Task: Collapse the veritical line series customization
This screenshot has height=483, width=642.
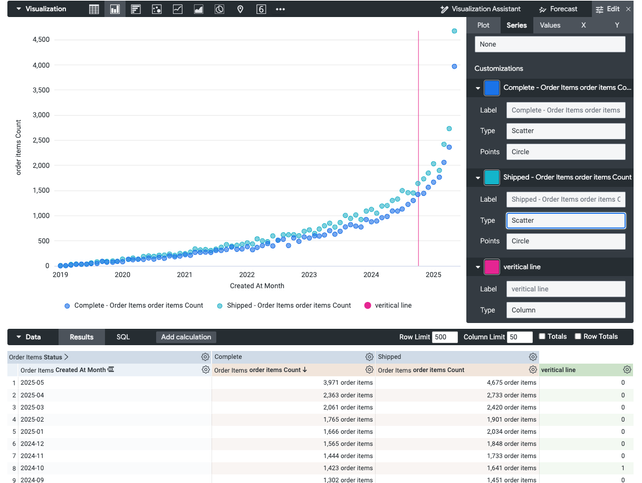Action: coord(478,267)
